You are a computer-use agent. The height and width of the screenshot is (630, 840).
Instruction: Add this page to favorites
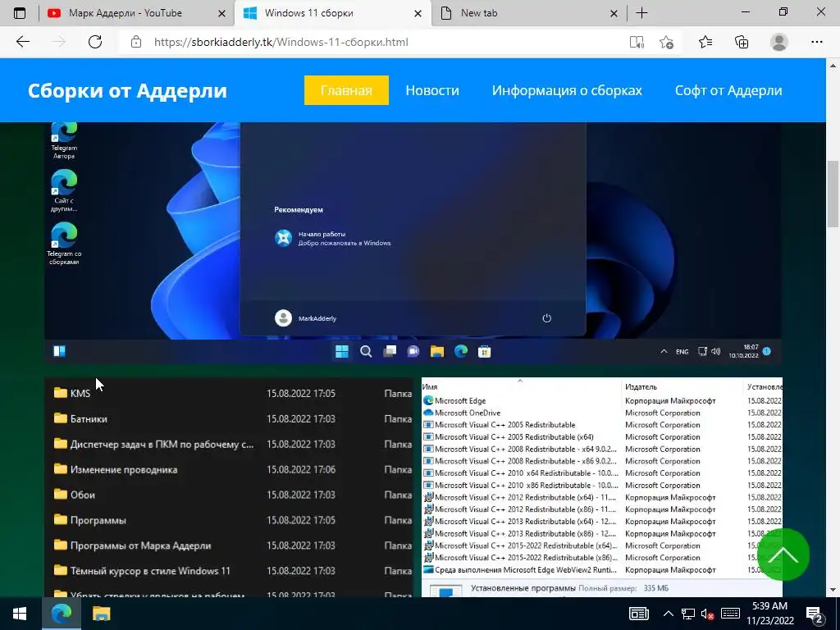click(x=666, y=43)
